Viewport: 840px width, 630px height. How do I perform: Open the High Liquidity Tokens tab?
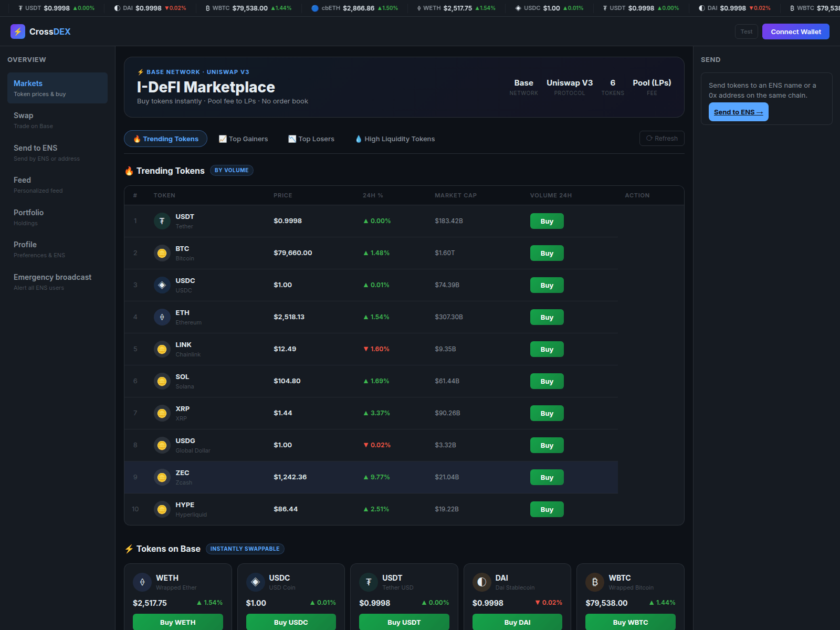(395, 139)
